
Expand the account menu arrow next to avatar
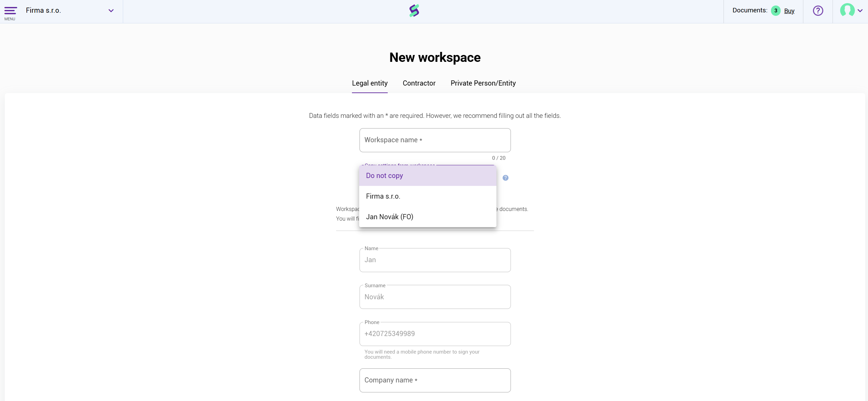[x=860, y=11]
